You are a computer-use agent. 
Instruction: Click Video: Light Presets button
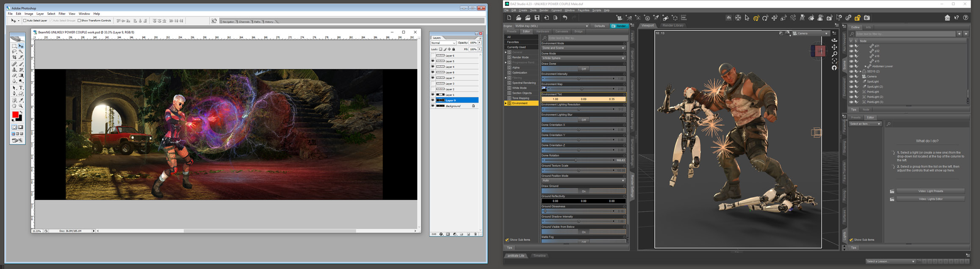coord(931,191)
